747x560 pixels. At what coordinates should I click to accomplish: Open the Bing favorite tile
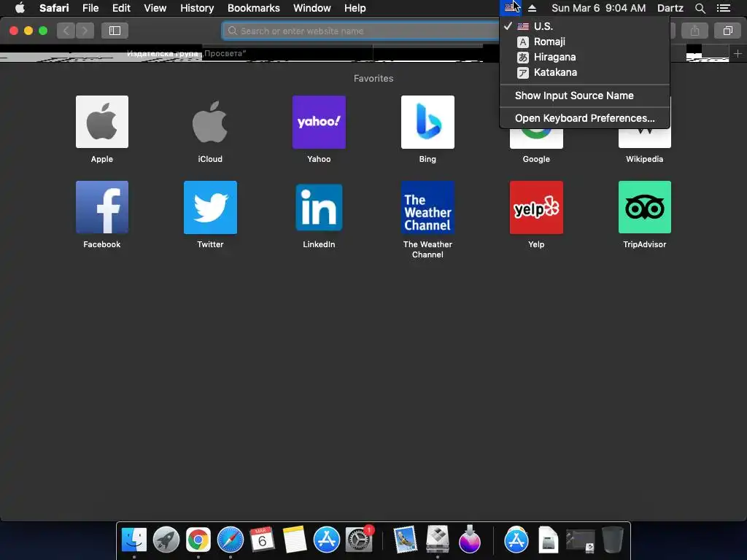tap(427, 122)
